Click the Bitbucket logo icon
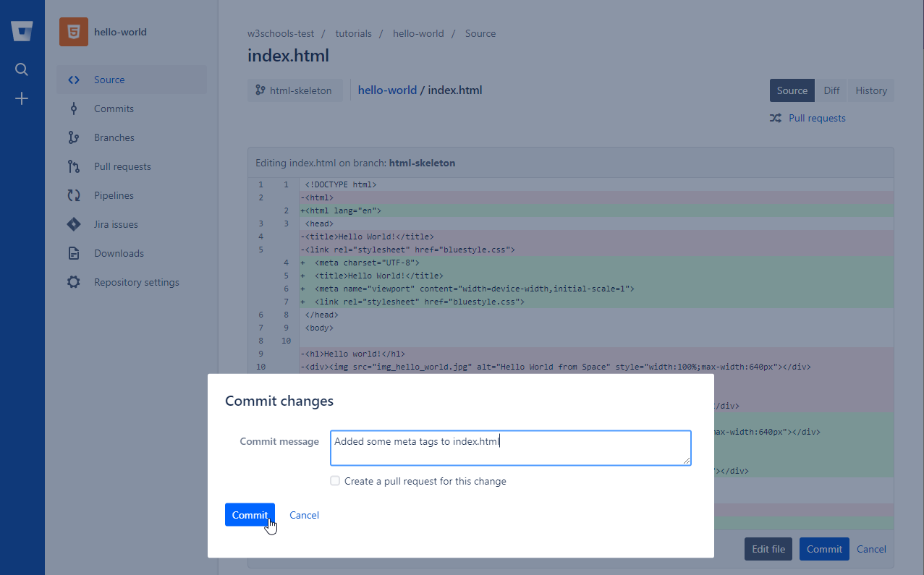The image size is (924, 575). (22, 32)
